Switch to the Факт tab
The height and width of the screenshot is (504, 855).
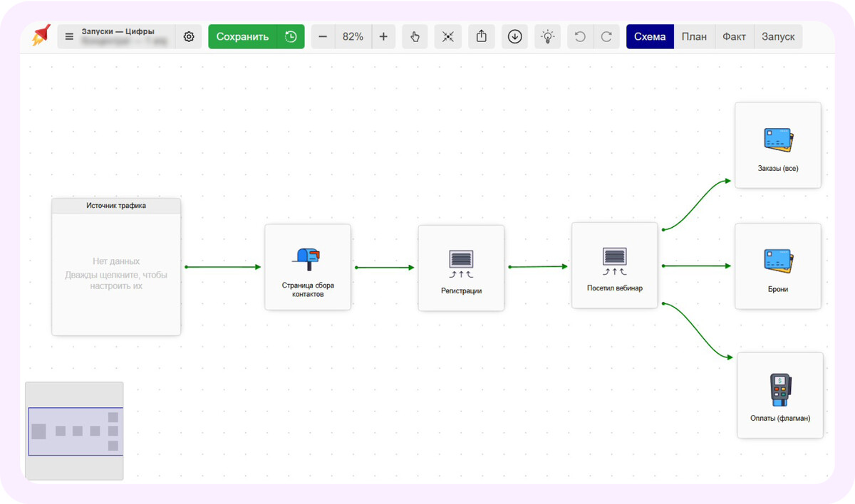735,37
